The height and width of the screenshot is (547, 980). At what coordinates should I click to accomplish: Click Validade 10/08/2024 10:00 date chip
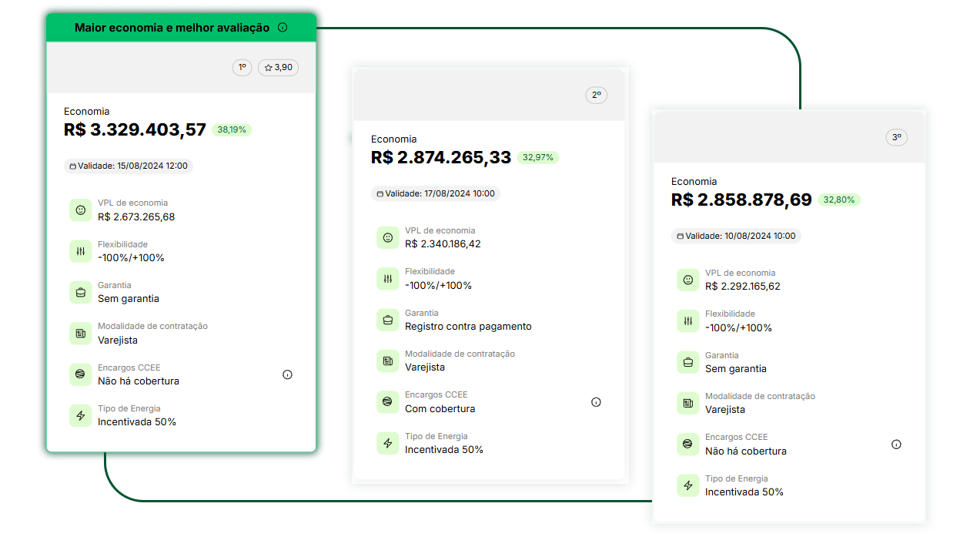pos(736,236)
